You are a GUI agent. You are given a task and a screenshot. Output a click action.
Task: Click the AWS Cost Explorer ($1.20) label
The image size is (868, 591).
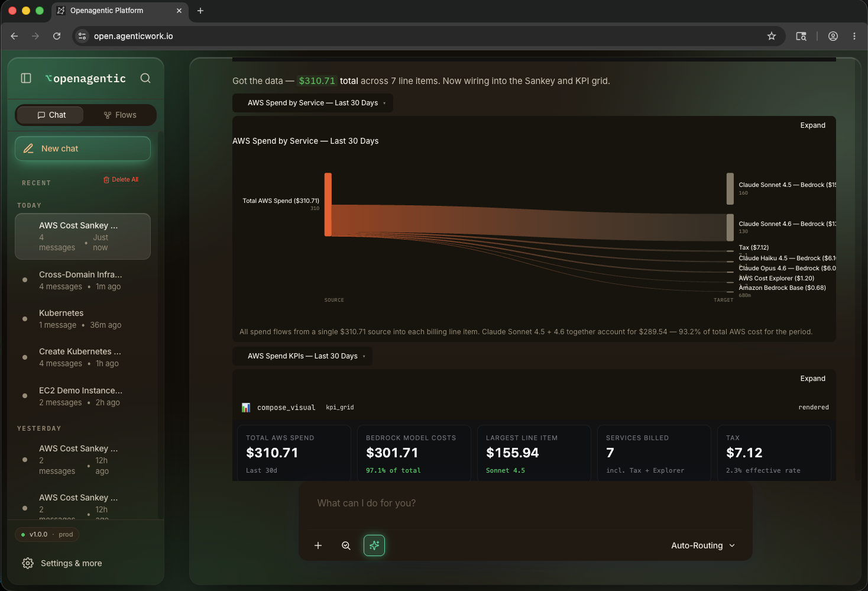(776, 278)
